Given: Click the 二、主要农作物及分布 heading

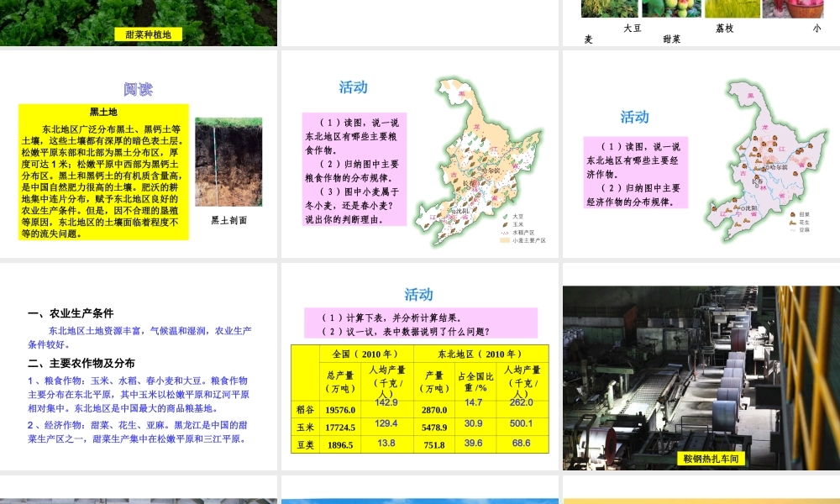Looking at the screenshot, I should (x=81, y=363).
